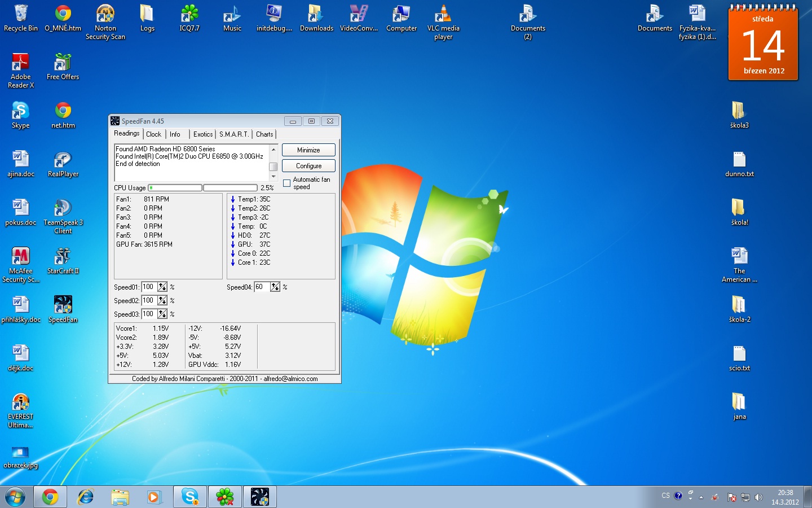Open the Logs folder on desktop

click(147, 18)
